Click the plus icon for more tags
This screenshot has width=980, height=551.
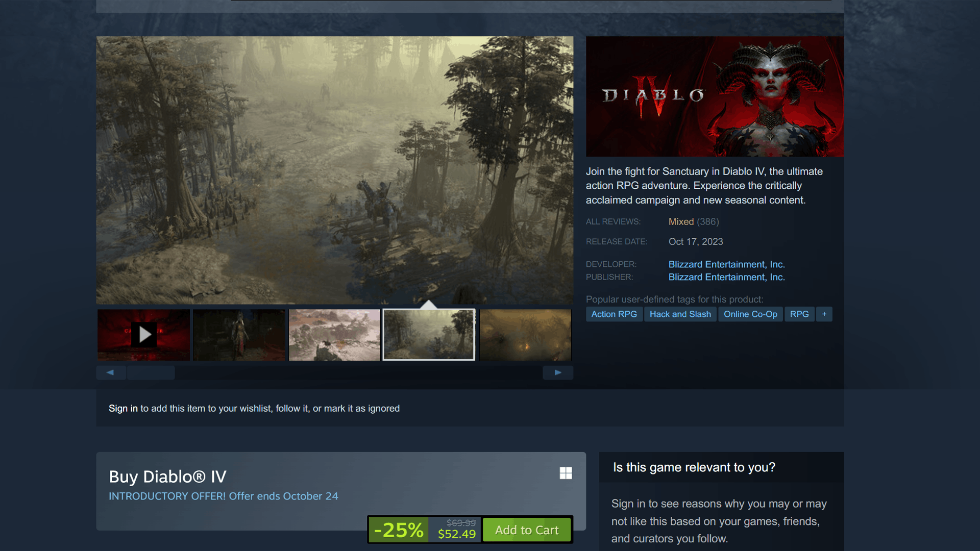[x=824, y=314]
